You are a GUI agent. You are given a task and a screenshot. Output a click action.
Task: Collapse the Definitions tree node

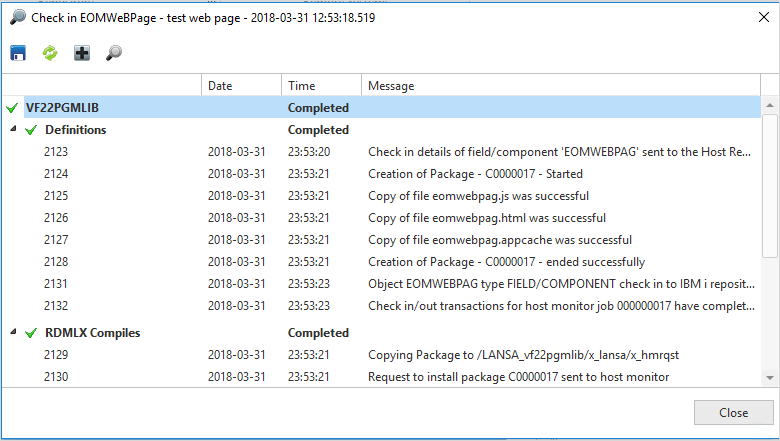(x=13, y=129)
